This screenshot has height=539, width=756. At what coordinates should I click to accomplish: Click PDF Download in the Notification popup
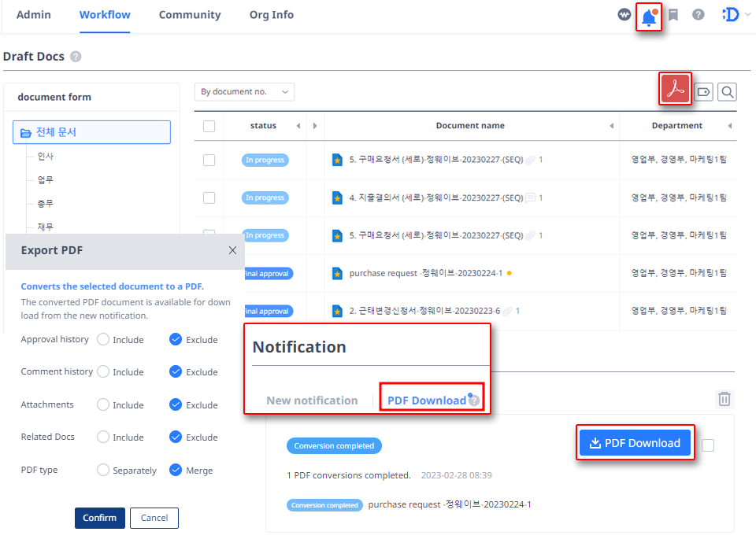tap(426, 400)
